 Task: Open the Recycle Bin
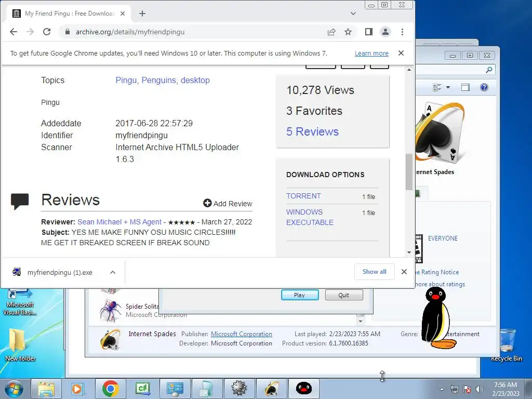click(506, 345)
